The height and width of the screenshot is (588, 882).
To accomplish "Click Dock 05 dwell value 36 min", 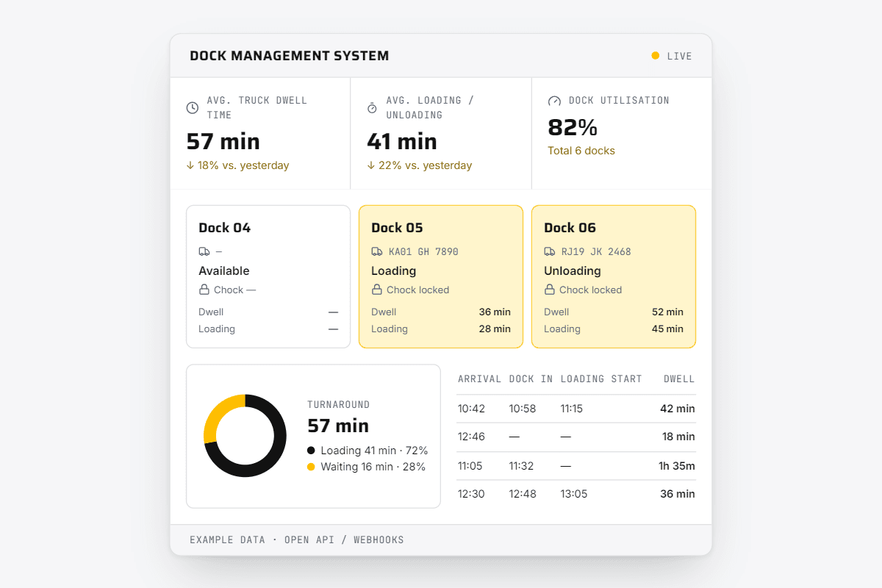I will pos(495,312).
